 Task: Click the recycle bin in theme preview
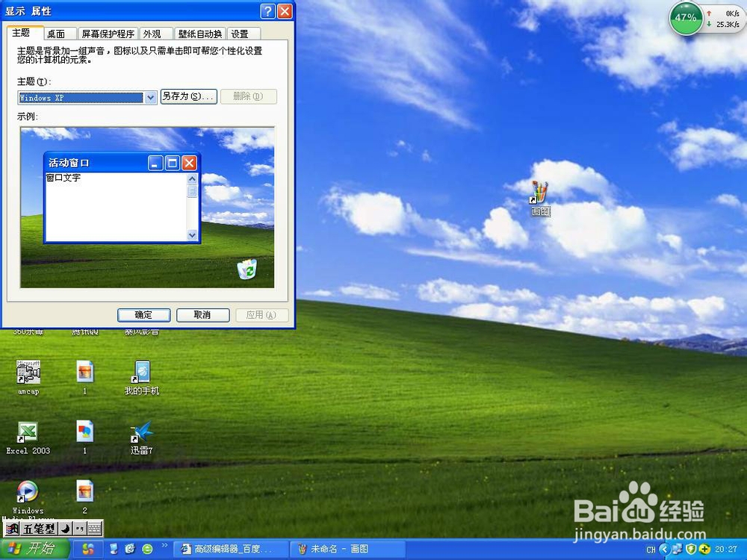click(x=247, y=269)
